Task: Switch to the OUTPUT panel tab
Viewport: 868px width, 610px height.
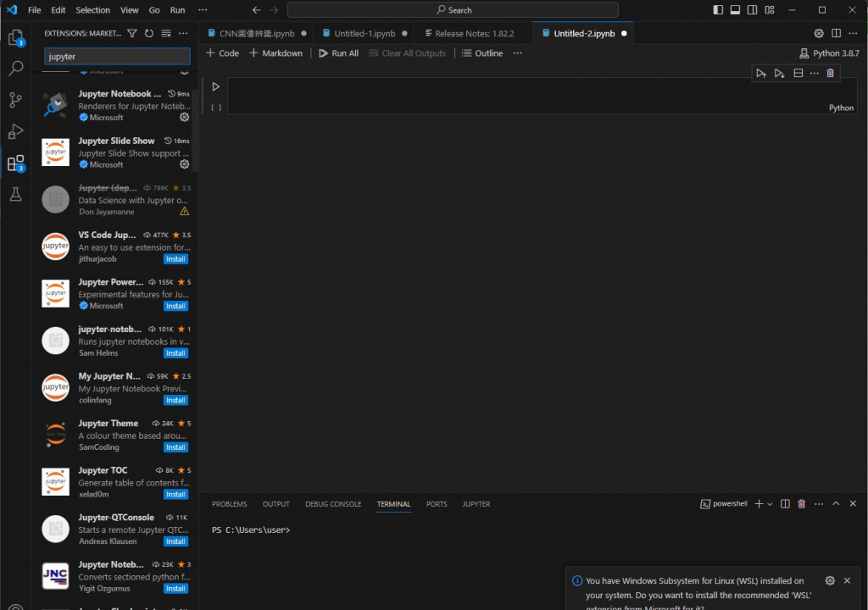Action: (x=275, y=504)
